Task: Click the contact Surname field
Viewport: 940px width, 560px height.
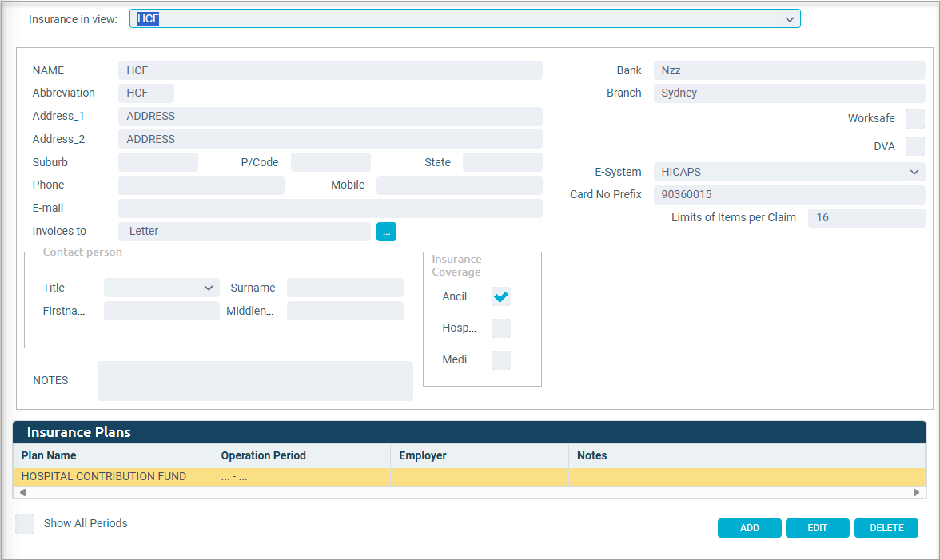Action: point(345,288)
